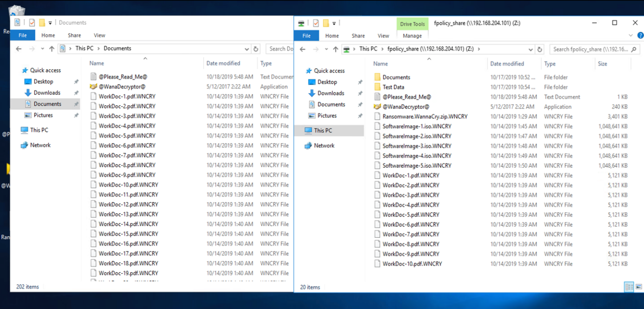The height and width of the screenshot is (309, 644).
Task: Select WorkDoc-10.pdf.WNCRY in fpolicy_share
Action: click(412, 264)
